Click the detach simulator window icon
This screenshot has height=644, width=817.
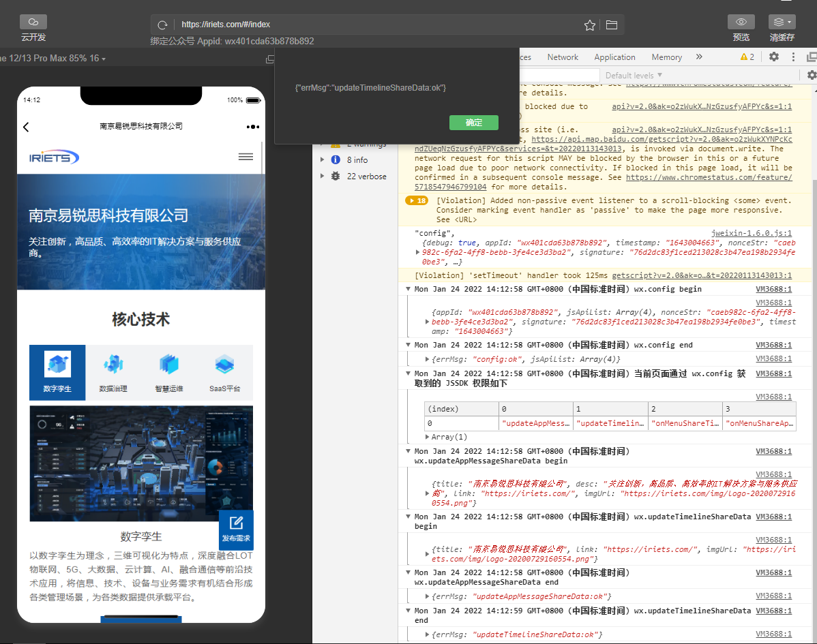pyautogui.click(x=269, y=59)
